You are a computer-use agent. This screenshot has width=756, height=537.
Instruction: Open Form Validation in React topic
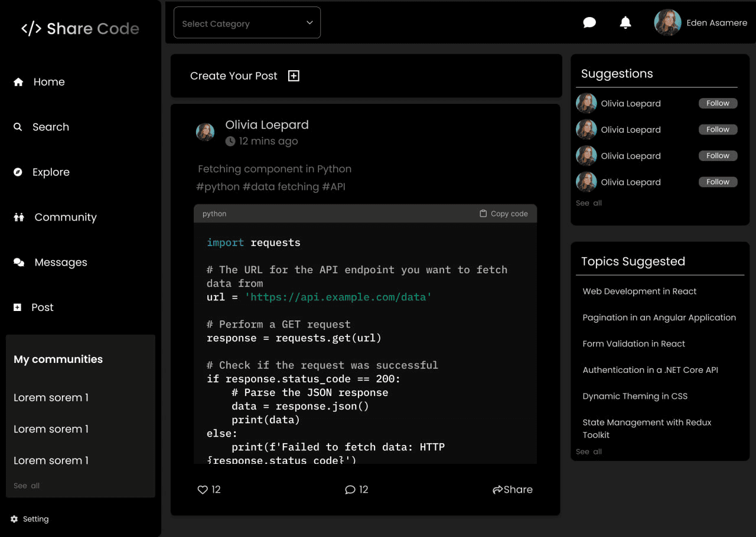(x=634, y=343)
